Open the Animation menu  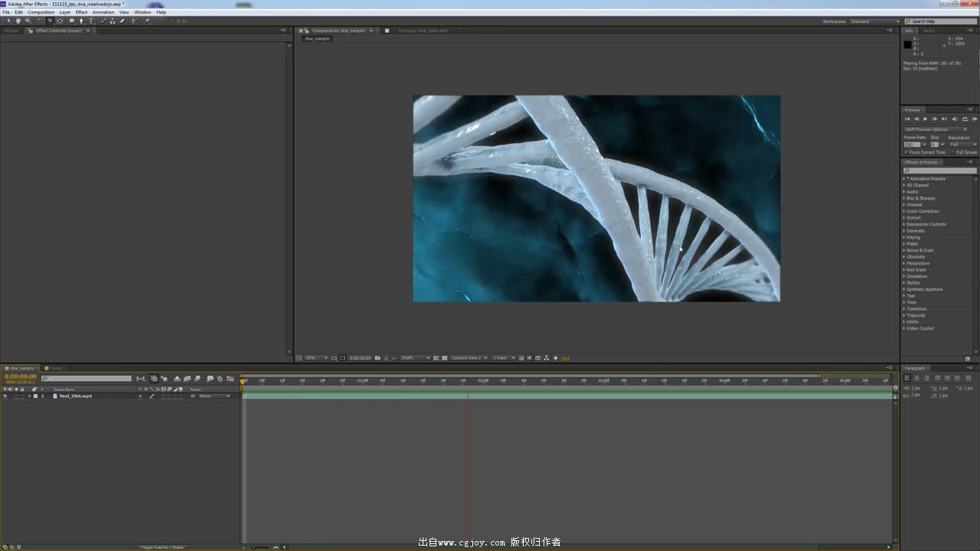click(x=103, y=12)
